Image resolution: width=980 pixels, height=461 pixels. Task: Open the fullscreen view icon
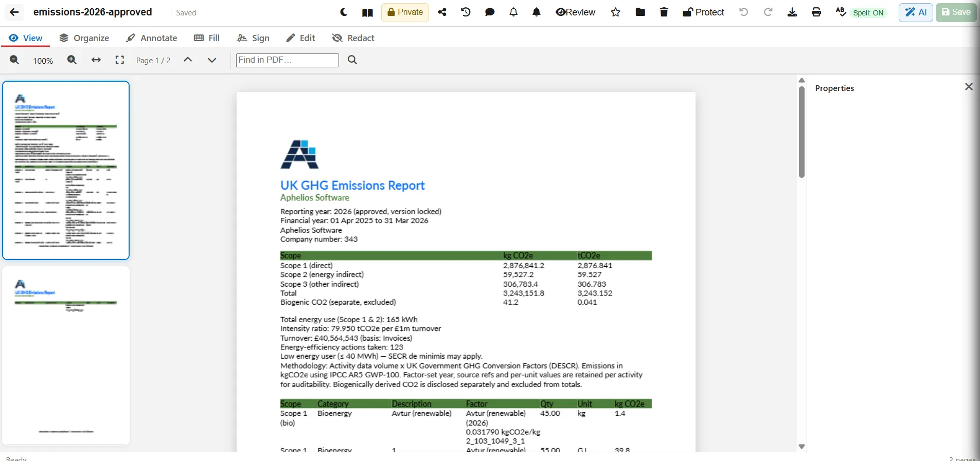tap(120, 60)
